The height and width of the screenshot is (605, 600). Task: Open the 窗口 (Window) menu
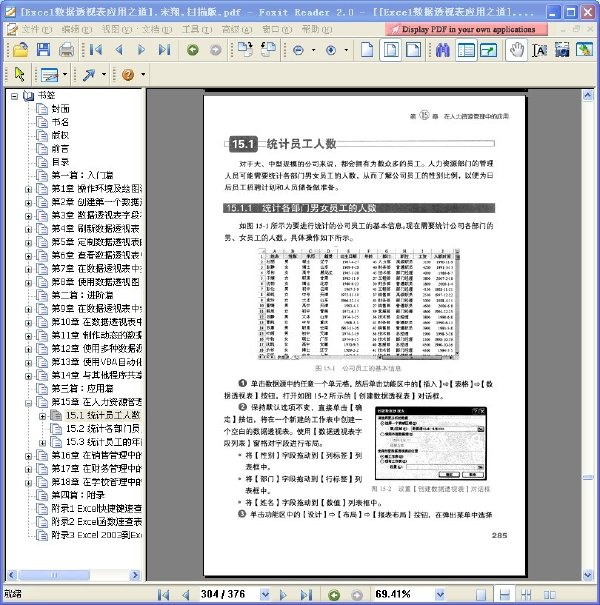click(277, 29)
